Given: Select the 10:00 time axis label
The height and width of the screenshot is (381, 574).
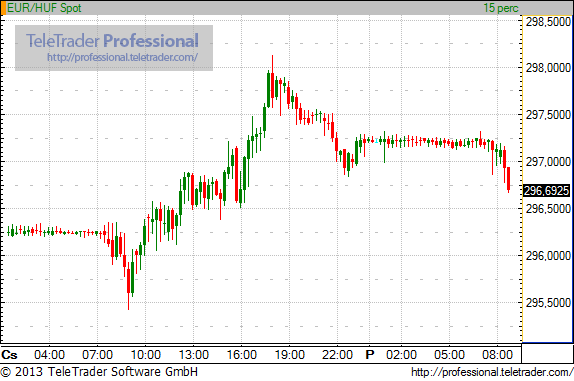Looking at the screenshot, I should point(146,355).
